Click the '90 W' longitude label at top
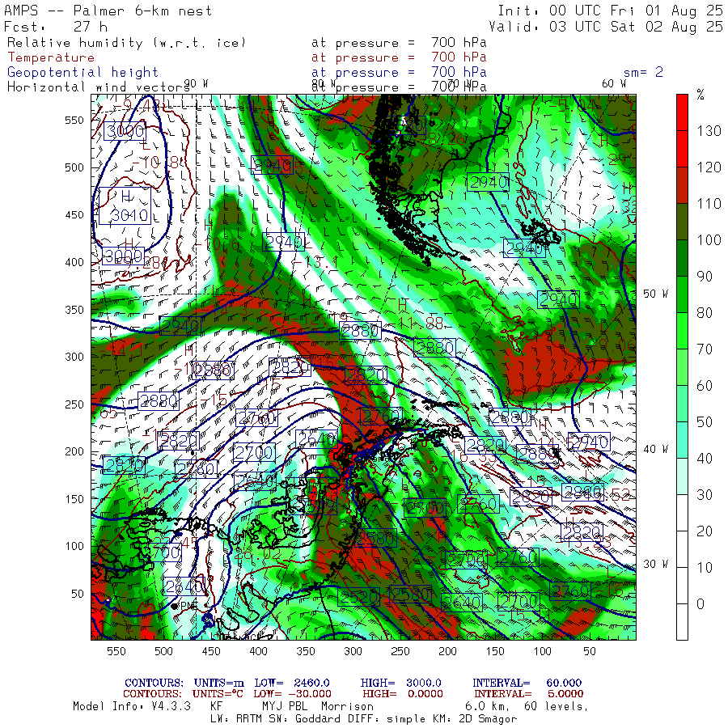Screen dimensions: 728x728 pyautogui.click(x=196, y=83)
